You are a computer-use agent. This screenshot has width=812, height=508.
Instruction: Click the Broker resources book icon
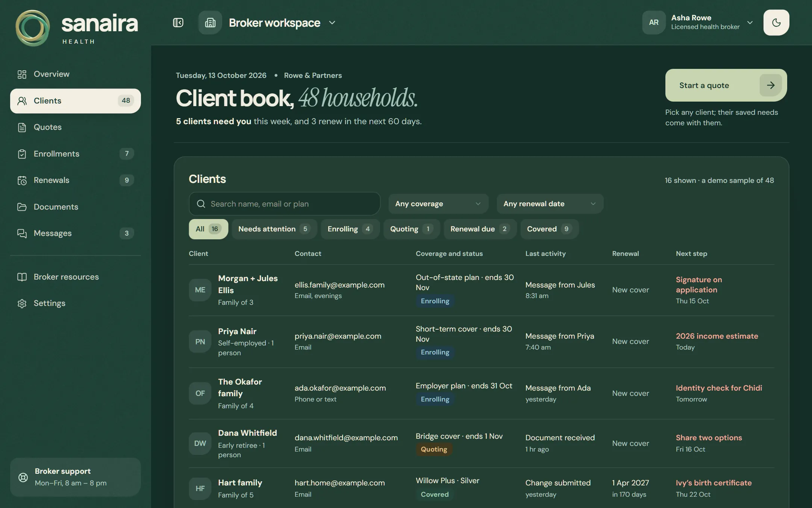coord(22,277)
